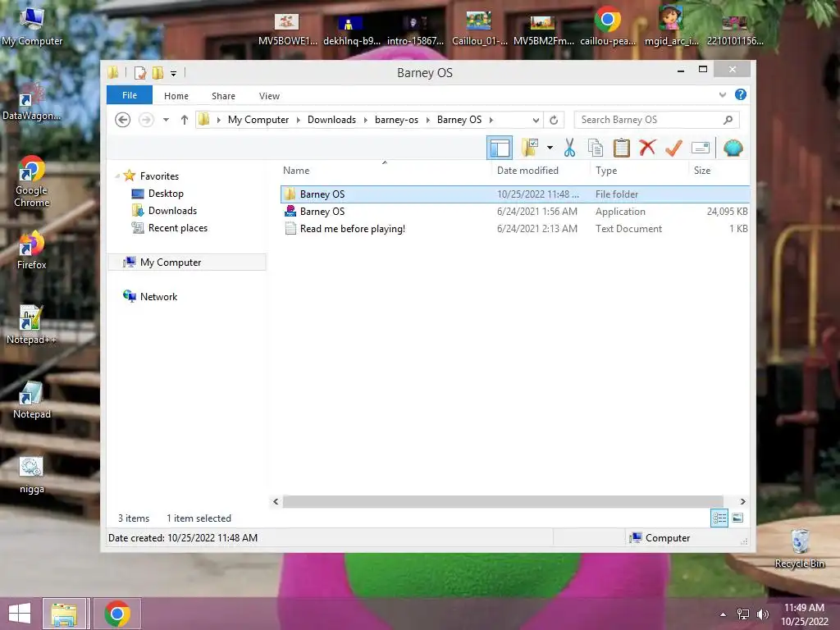840x630 pixels.
Task: Expand the ribbon with the chevron
Action: (x=723, y=95)
